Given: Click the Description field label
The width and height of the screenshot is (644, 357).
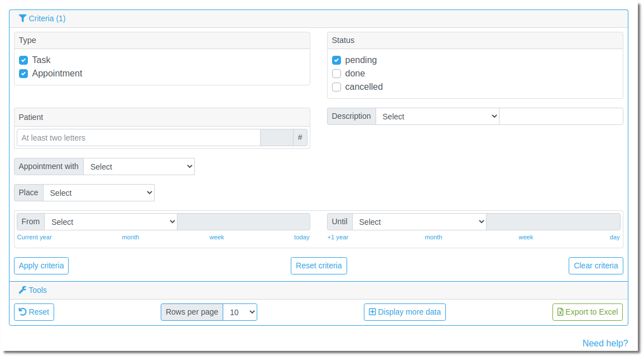Looking at the screenshot, I should (351, 117).
